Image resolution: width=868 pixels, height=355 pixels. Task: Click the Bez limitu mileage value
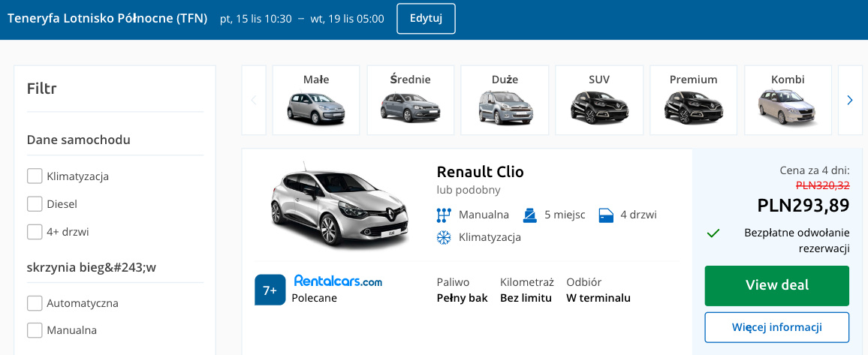pos(526,298)
